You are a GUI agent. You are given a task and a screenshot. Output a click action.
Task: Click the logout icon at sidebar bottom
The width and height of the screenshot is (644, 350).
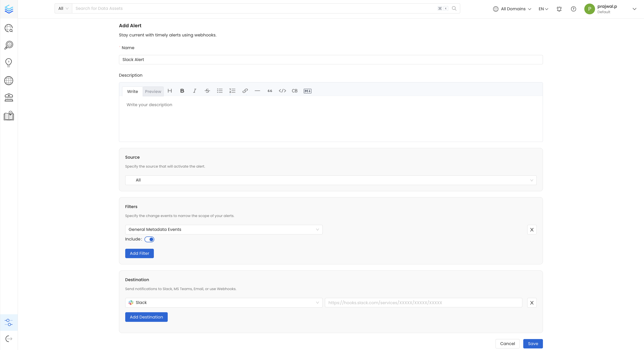tap(9, 339)
